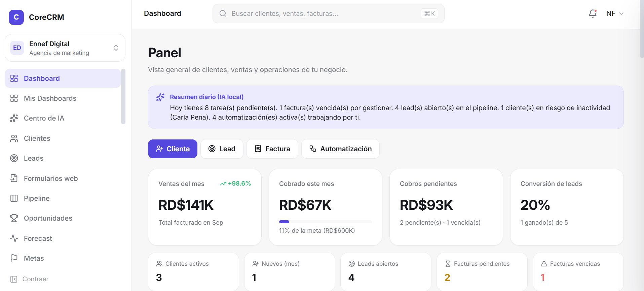The width and height of the screenshot is (644, 291).
Task: Click the Leads target icon in sidebar
Action: (14, 158)
